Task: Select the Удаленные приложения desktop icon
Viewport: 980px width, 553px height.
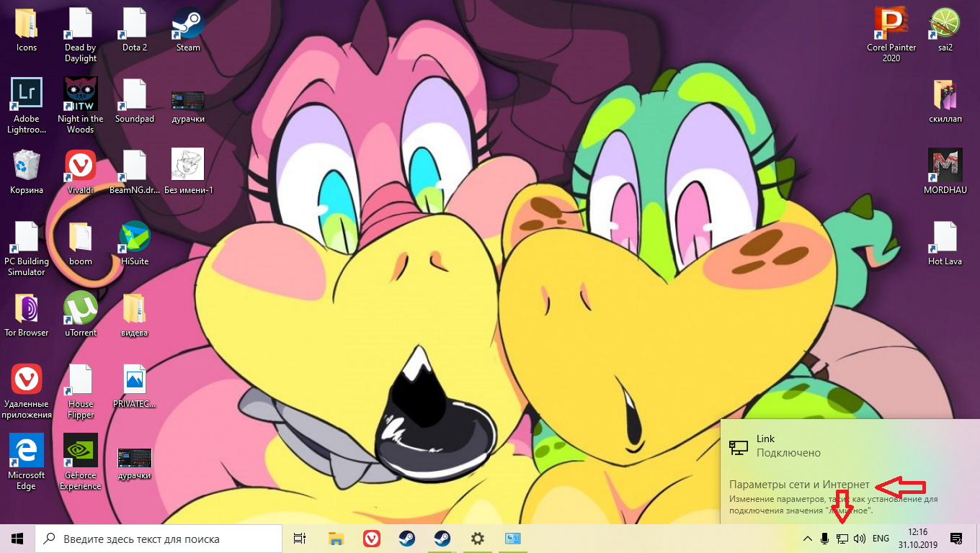Action: (x=26, y=391)
